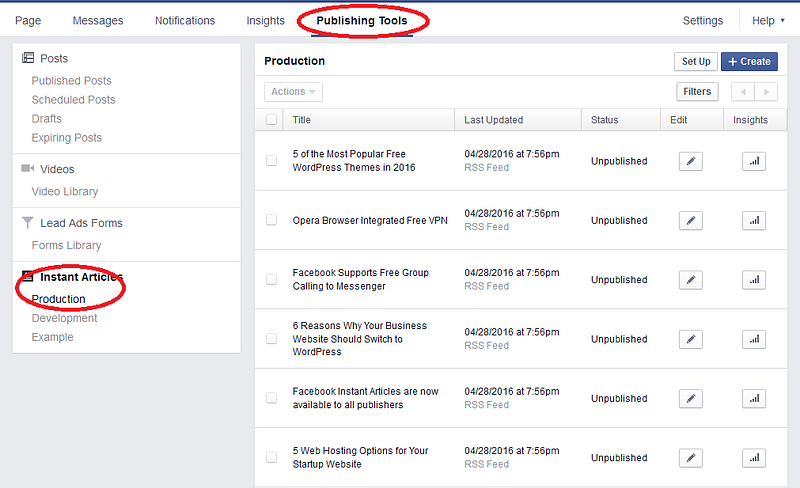Open article '5 of the Most Popular Free WordPress Themes in 2016'
Image resolution: width=800 pixels, height=488 pixels.
pyautogui.click(x=354, y=161)
